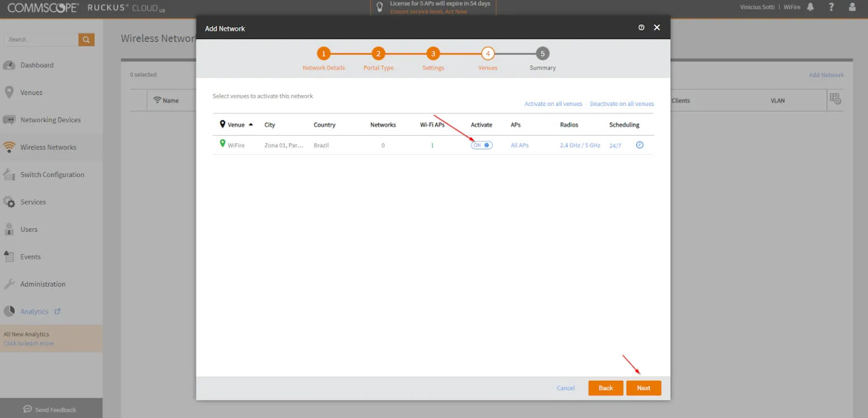The image size is (868, 418).
Task: Click the City column header
Action: tap(270, 125)
